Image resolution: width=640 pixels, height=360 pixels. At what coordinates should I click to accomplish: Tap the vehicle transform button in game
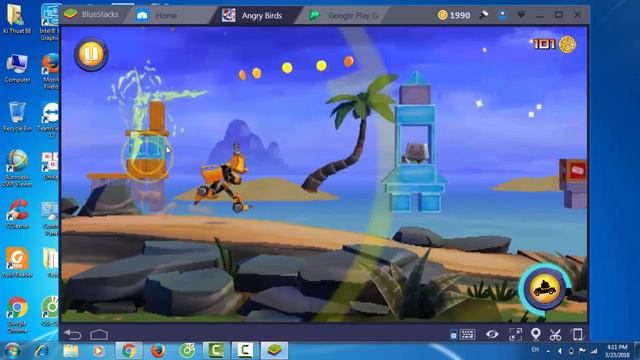point(544,289)
